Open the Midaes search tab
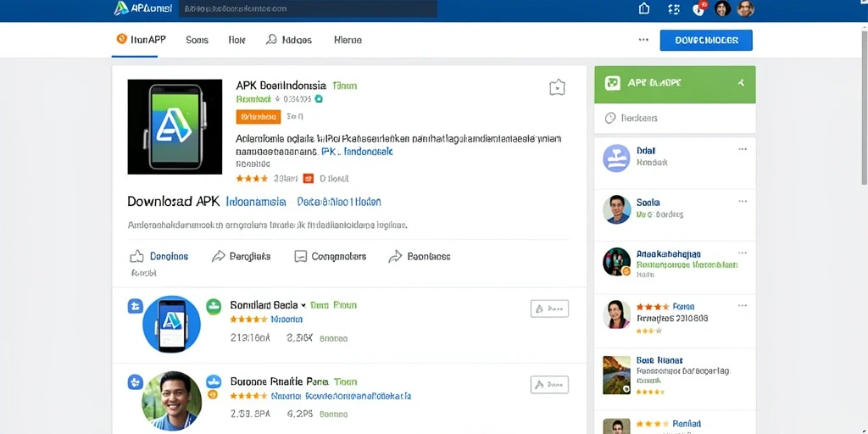Image resolution: width=868 pixels, height=434 pixels. point(288,40)
